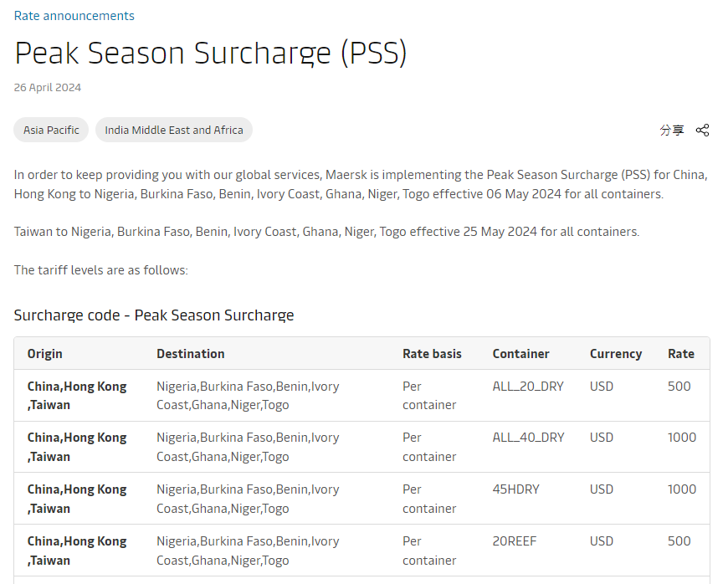Click the tariff levels sentence

pos(101,270)
